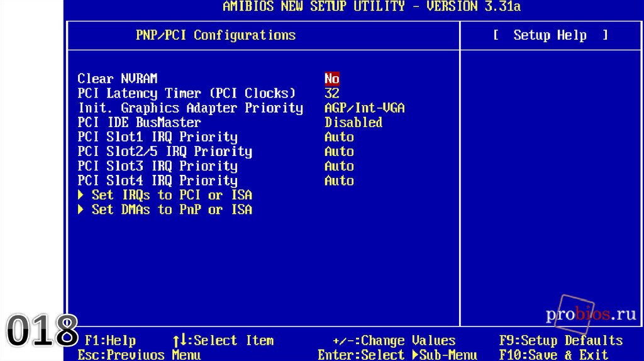Click the arrow icon beside Set IRQs
This screenshot has width=644, height=361.
(x=81, y=195)
